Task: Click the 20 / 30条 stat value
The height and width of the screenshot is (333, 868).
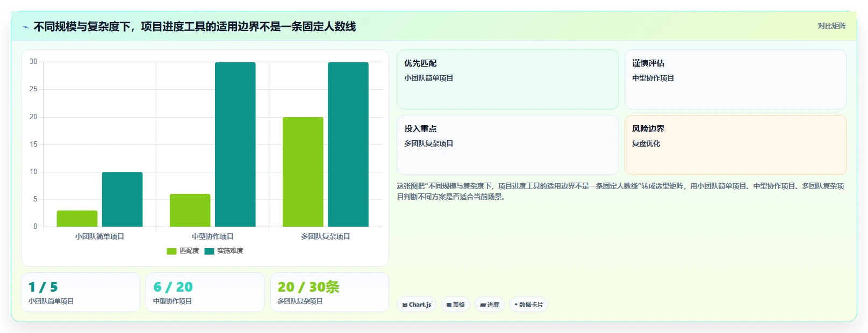Action: tap(308, 287)
